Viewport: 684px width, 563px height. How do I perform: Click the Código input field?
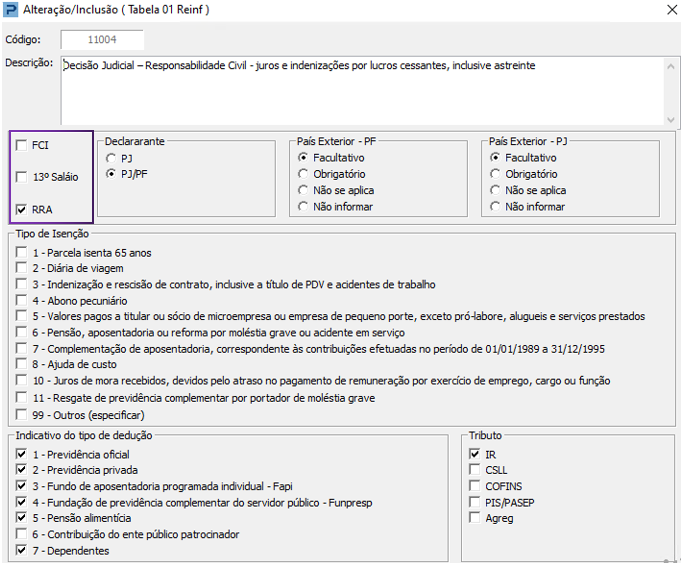point(102,40)
